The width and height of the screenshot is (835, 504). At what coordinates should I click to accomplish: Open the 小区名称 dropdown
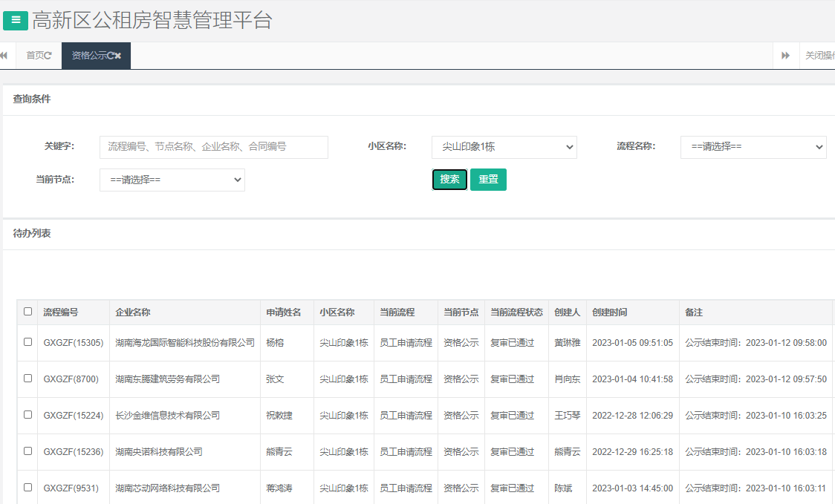[504, 147]
